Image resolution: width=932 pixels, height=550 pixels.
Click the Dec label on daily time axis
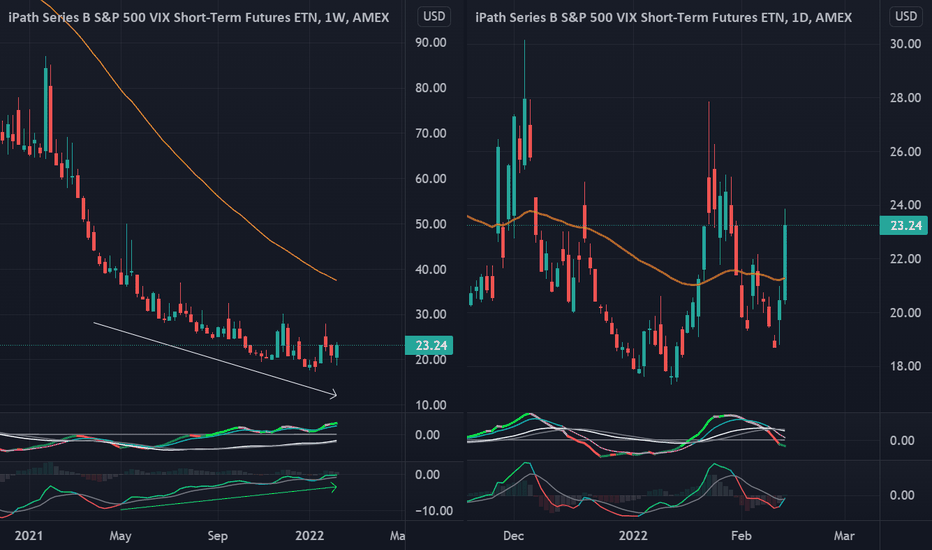point(514,536)
